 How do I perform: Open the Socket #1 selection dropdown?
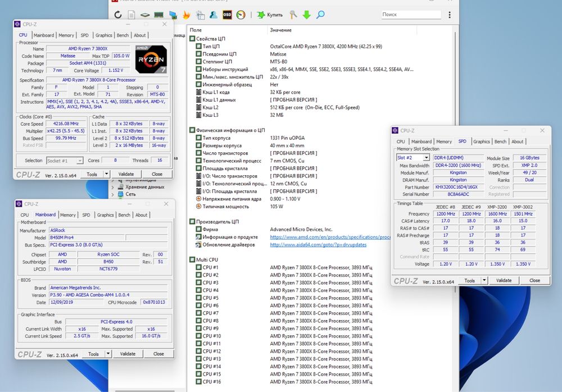coord(80,161)
